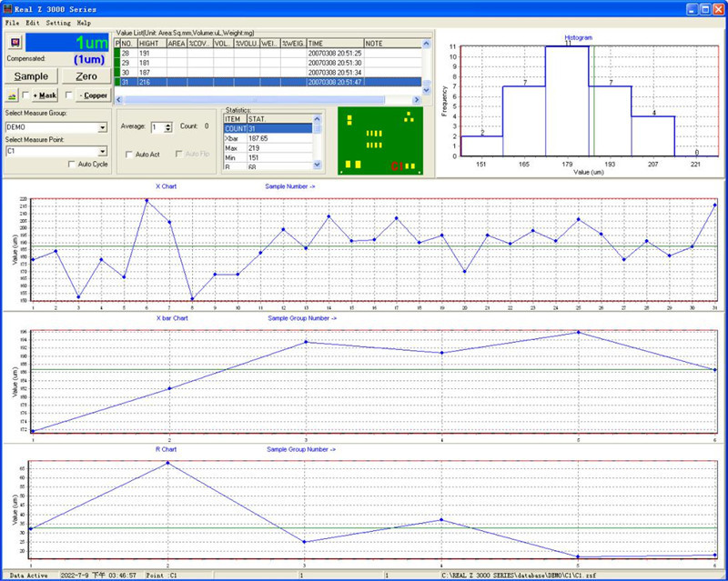This screenshot has height=581, width=728.
Task: Click the Real Z 3000 title bar icon
Action: coord(8,8)
